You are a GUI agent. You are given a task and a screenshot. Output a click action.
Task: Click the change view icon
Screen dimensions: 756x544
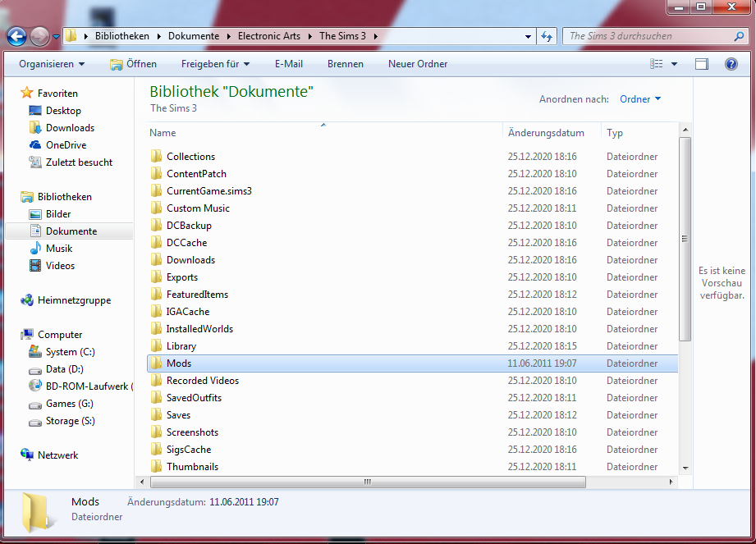pos(656,64)
